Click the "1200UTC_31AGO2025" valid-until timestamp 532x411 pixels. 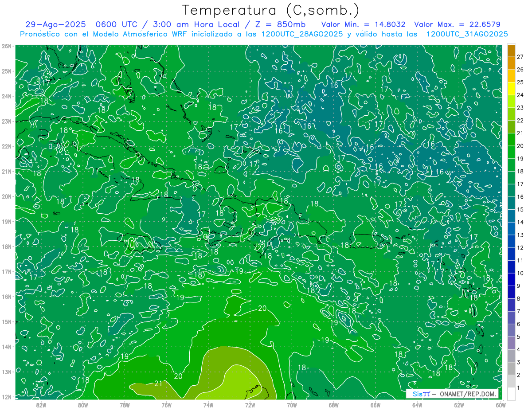pos(467,34)
